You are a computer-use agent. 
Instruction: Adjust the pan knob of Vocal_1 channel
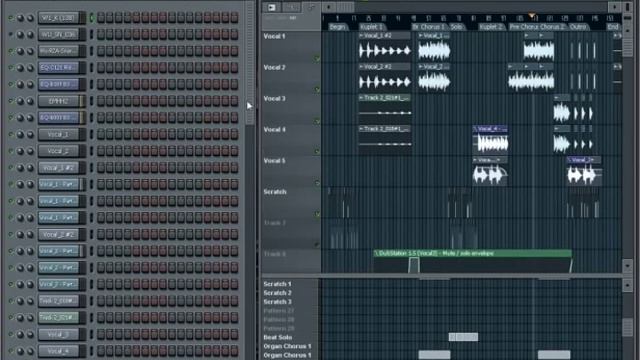pyautogui.click(x=20, y=134)
